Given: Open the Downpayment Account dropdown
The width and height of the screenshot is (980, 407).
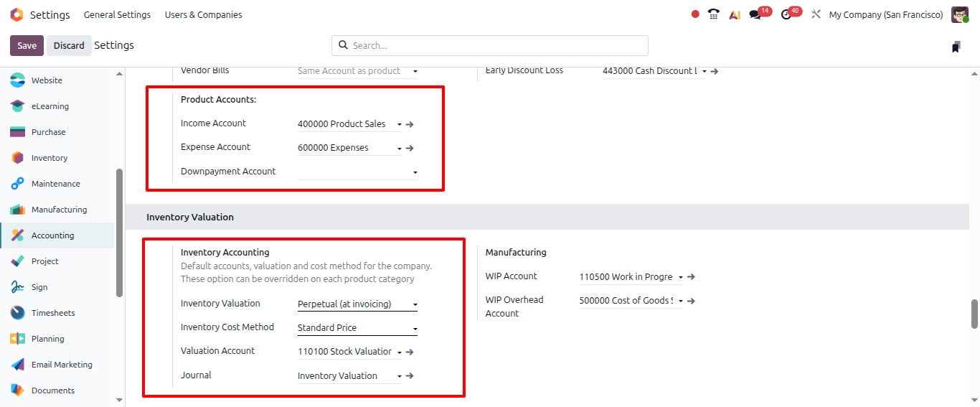Looking at the screenshot, I should click(x=357, y=172).
